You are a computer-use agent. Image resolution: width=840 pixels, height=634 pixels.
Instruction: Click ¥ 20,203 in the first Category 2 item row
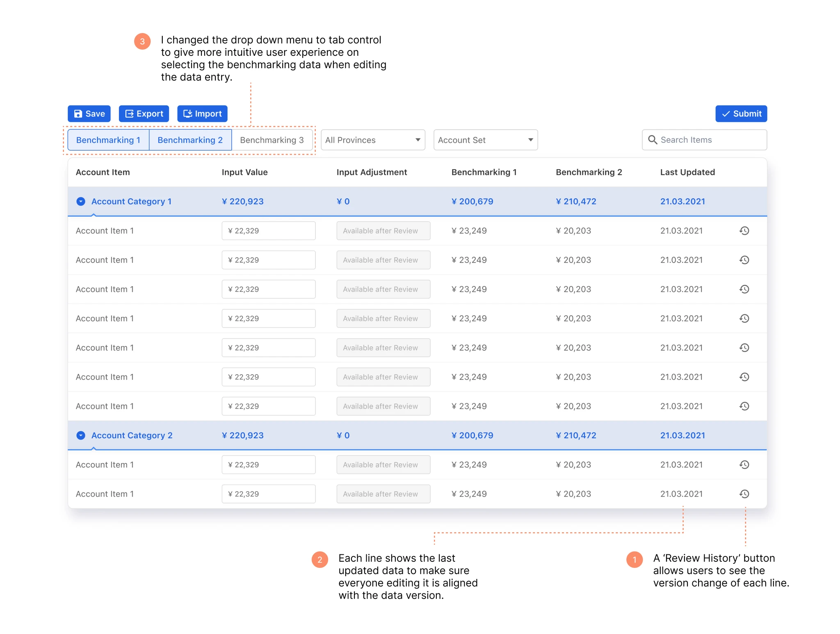pyautogui.click(x=573, y=465)
